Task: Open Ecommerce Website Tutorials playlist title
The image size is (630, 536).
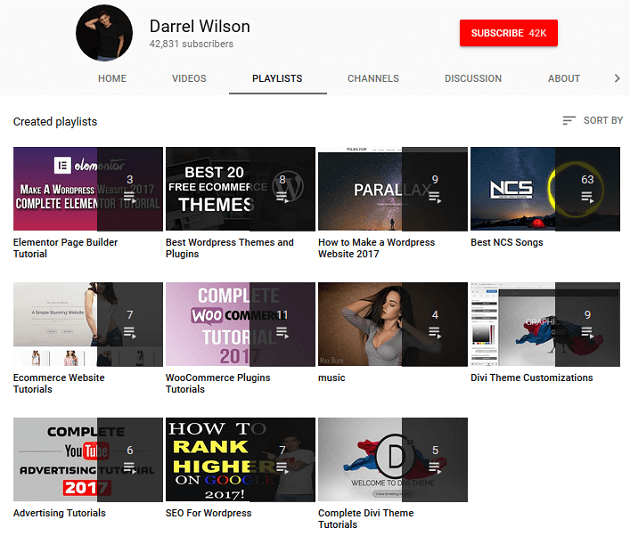Action: pyautogui.click(x=59, y=383)
